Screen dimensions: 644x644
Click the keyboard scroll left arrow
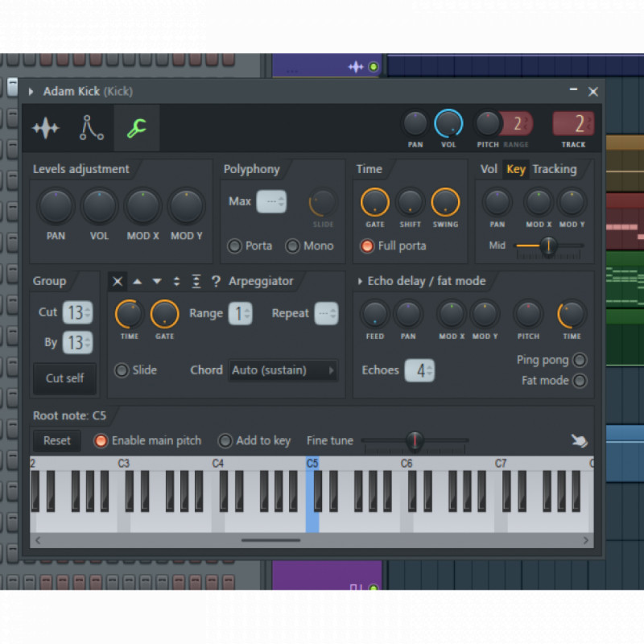tap(38, 540)
